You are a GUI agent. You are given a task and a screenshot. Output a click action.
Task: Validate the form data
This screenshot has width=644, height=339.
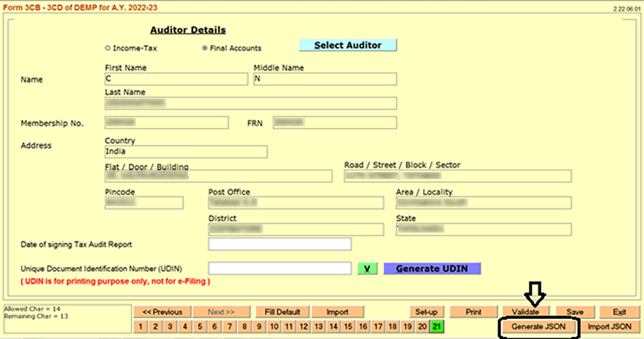point(525,312)
